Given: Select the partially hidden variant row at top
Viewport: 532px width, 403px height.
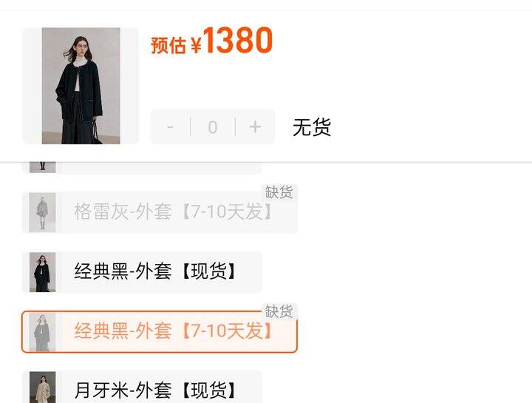Looking at the screenshot, I should coord(142,169).
